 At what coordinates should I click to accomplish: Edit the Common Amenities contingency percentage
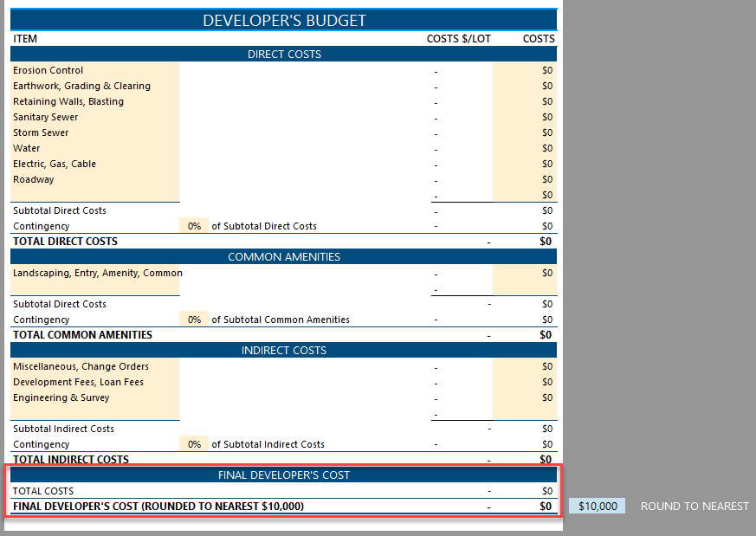click(192, 319)
